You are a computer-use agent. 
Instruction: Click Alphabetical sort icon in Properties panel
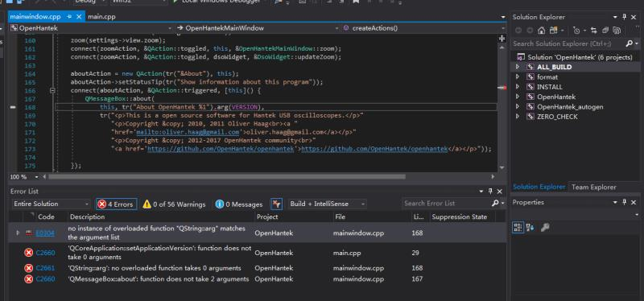click(530, 227)
